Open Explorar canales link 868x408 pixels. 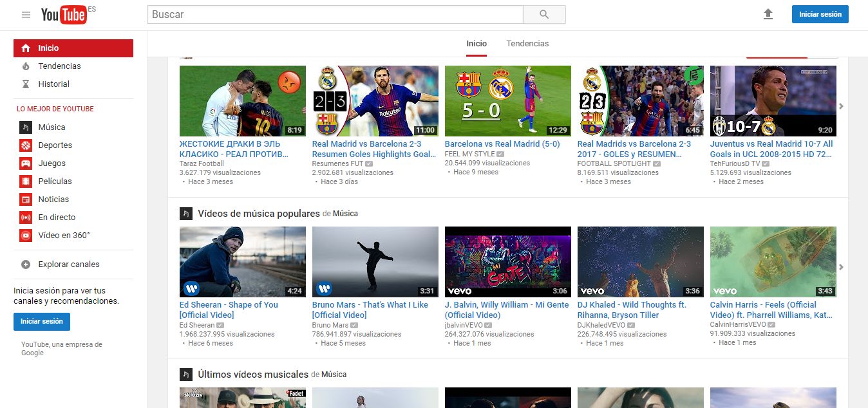click(x=69, y=264)
